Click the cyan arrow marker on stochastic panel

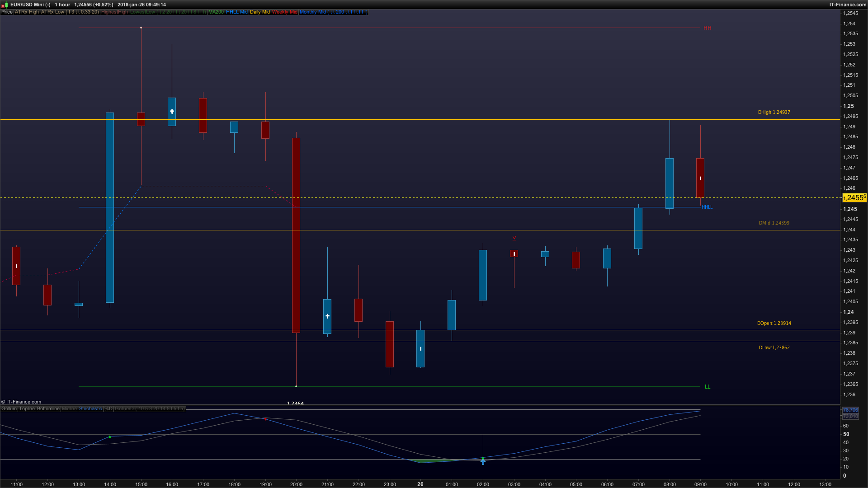point(483,462)
